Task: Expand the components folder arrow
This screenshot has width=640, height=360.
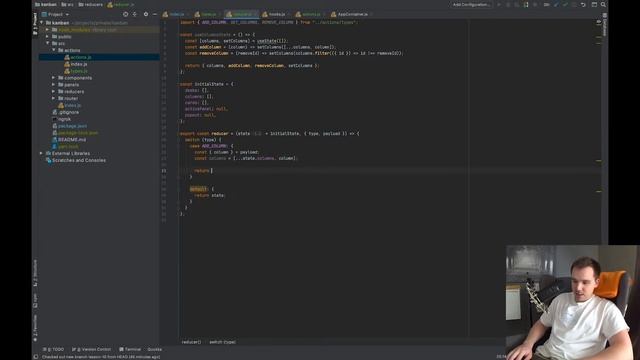Action: 53,78
